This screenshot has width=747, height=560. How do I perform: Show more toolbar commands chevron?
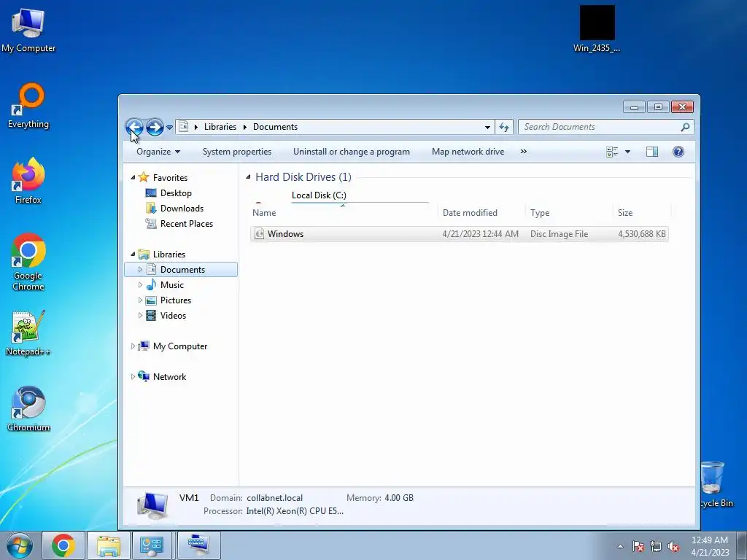(x=524, y=152)
